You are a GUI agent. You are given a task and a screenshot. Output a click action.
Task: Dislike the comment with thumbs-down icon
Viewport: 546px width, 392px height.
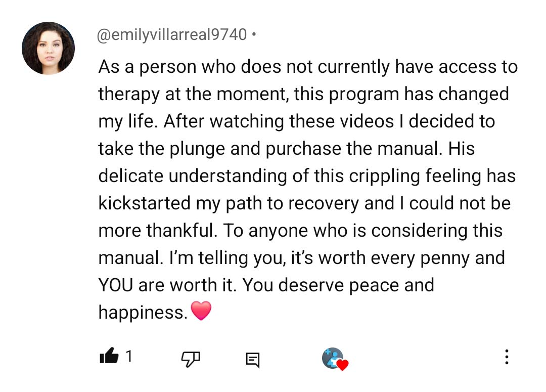(191, 358)
